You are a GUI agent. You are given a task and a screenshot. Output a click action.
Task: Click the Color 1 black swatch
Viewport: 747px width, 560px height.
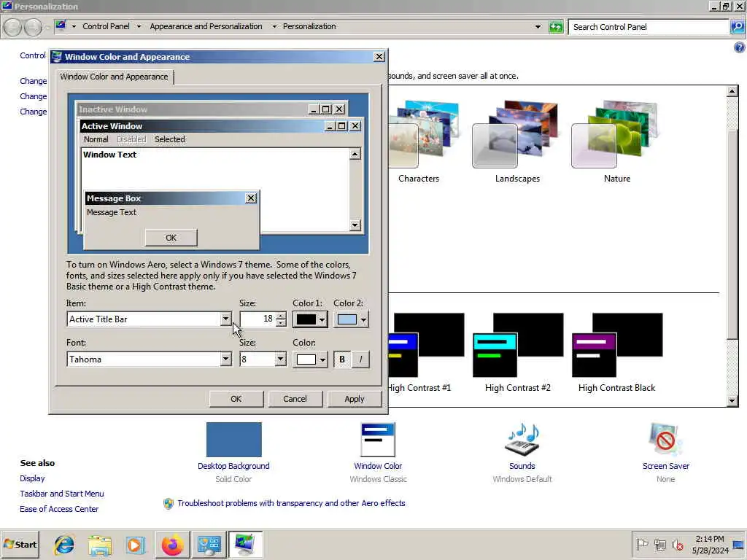pos(306,319)
